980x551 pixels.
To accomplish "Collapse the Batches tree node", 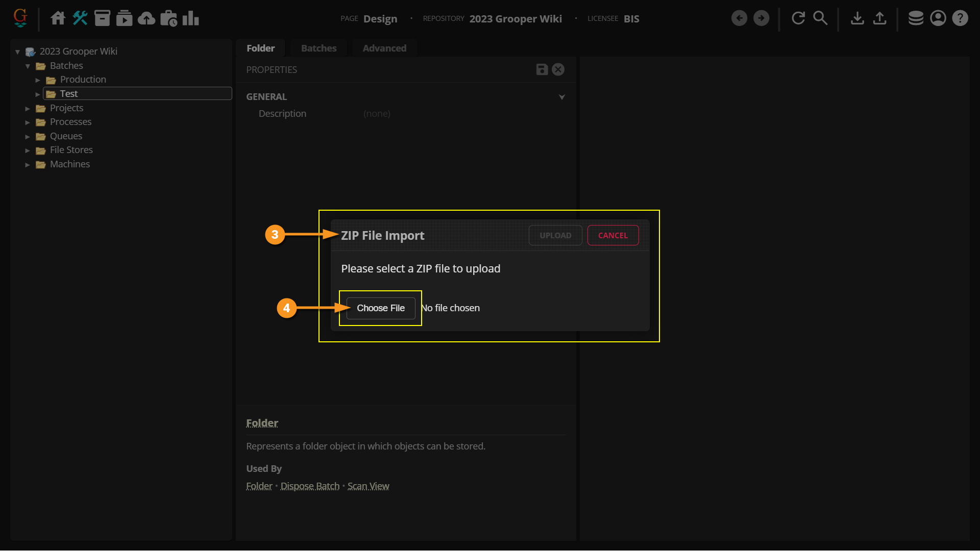I will coord(28,66).
